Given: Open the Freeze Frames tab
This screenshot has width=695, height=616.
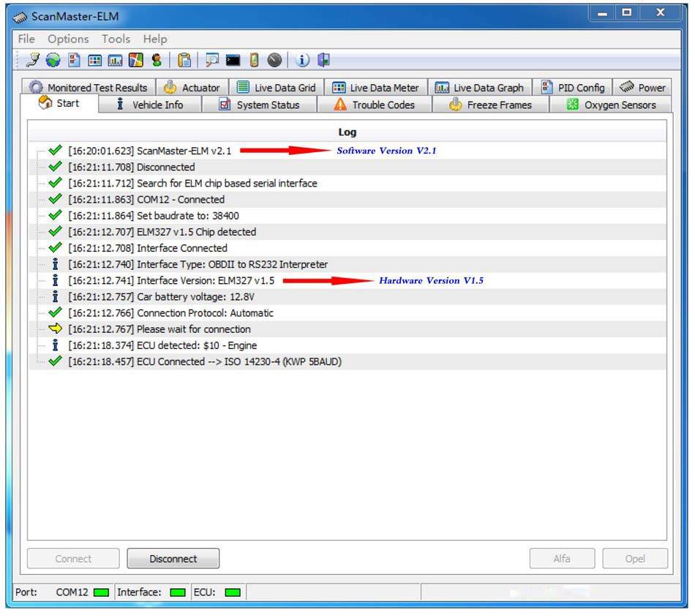Looking at the screenshot, I should click(490, 105).
